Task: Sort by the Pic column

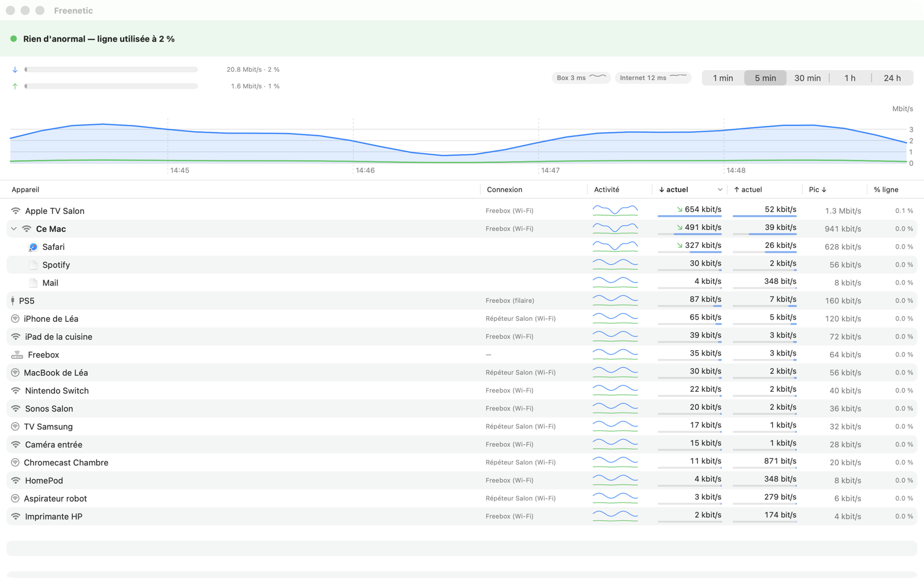Action: (x=818, y=190)
